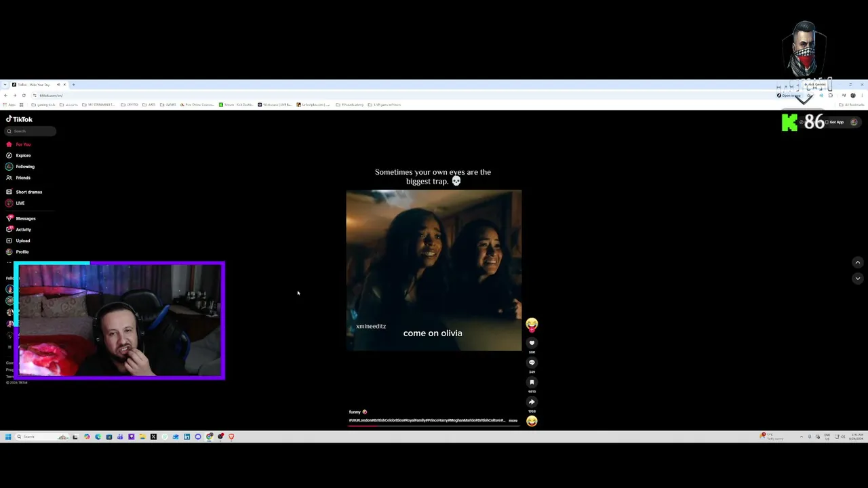
Task: Select the TikTok browser tab
Action: [x=39, y=85]
